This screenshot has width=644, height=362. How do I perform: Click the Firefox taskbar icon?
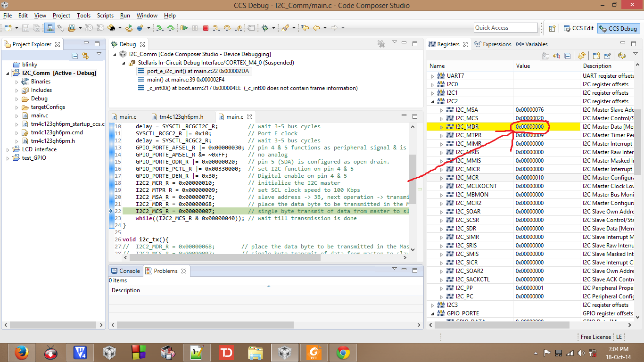[22, 352]
